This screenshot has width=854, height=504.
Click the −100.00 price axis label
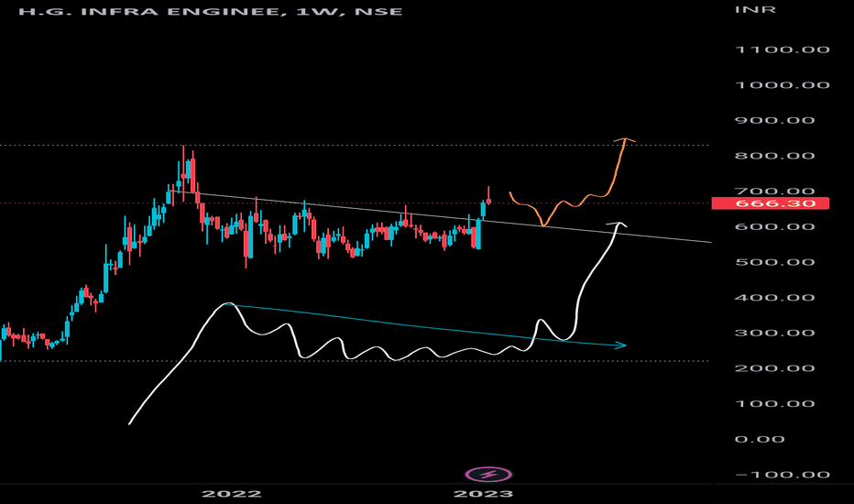pyautogui.click(x=783, y=475)
